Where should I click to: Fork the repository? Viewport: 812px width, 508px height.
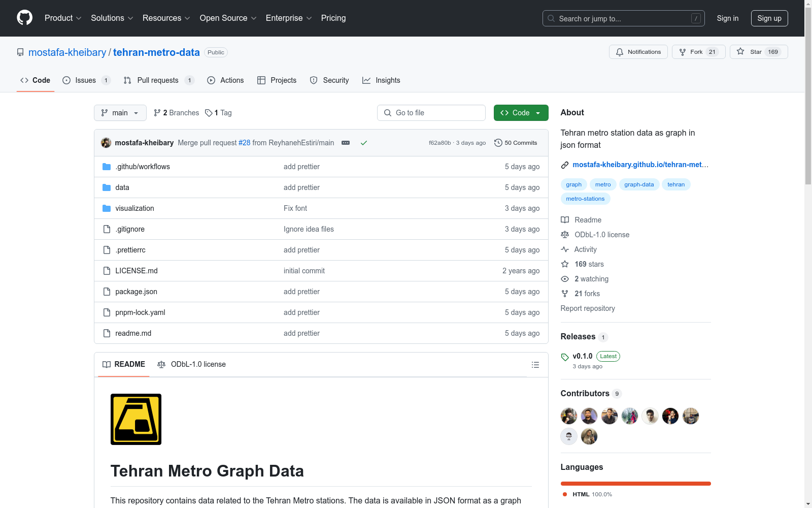[x=698, y=52]
